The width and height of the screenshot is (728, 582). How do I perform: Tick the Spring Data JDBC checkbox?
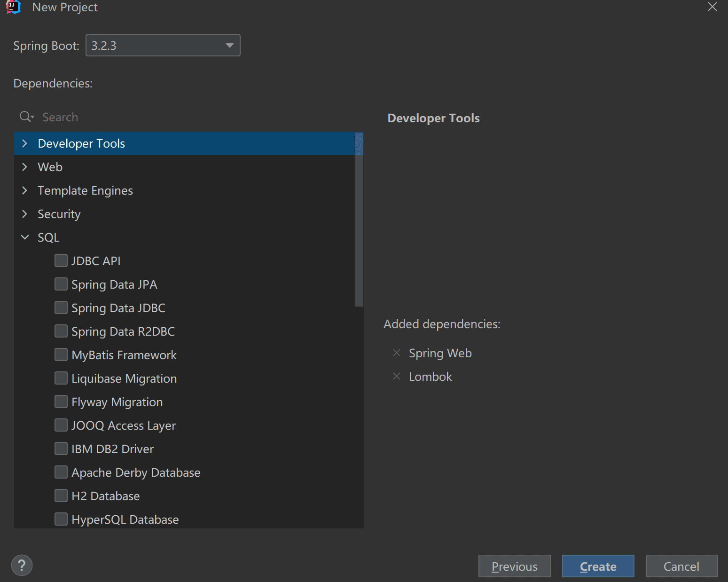tap(61, 307)
